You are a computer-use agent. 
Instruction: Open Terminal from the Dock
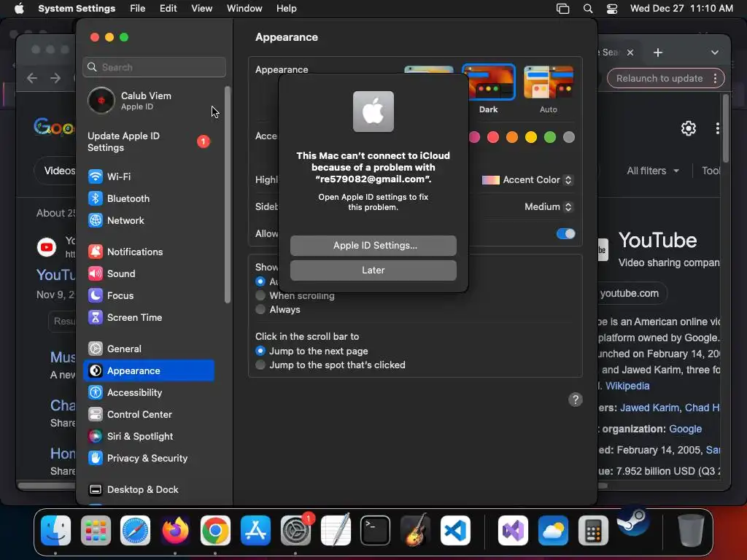coord(376,531)
